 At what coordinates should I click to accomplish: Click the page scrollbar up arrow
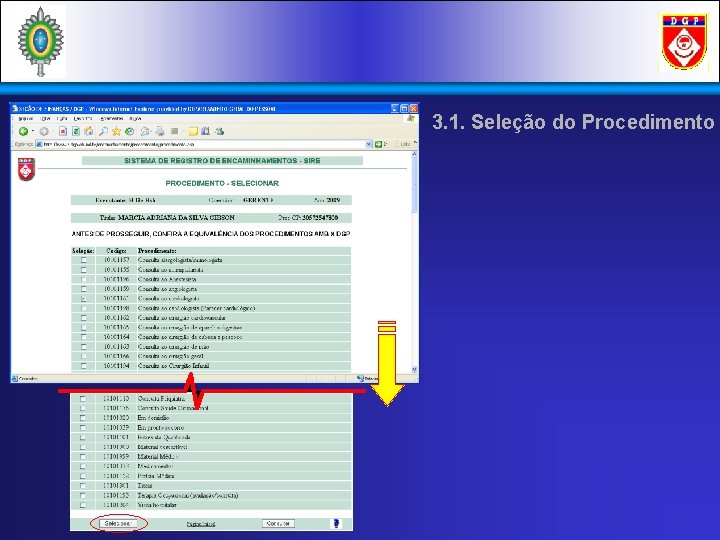(415, 154)
